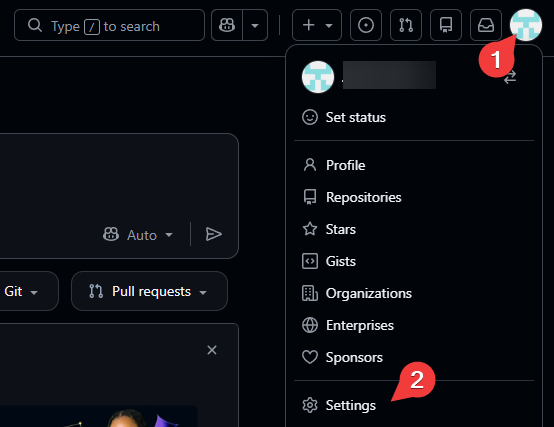Open the Pull requests icon in header

point(406,25)
